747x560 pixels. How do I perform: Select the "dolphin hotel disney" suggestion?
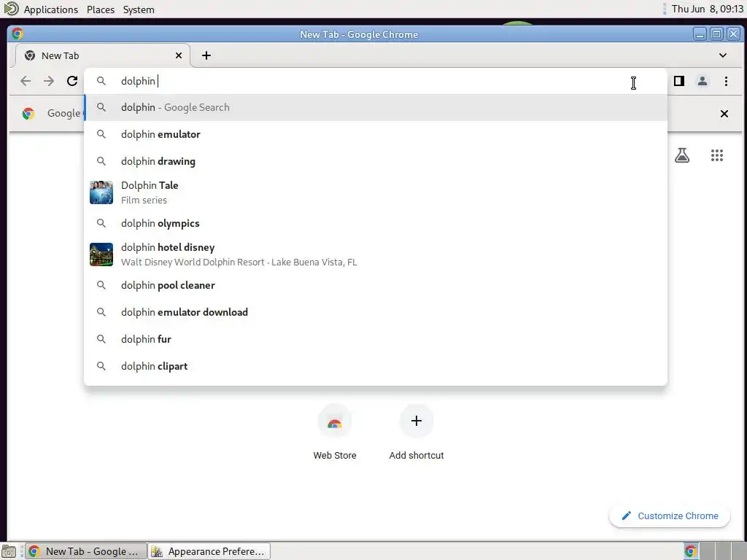(376, 254)
